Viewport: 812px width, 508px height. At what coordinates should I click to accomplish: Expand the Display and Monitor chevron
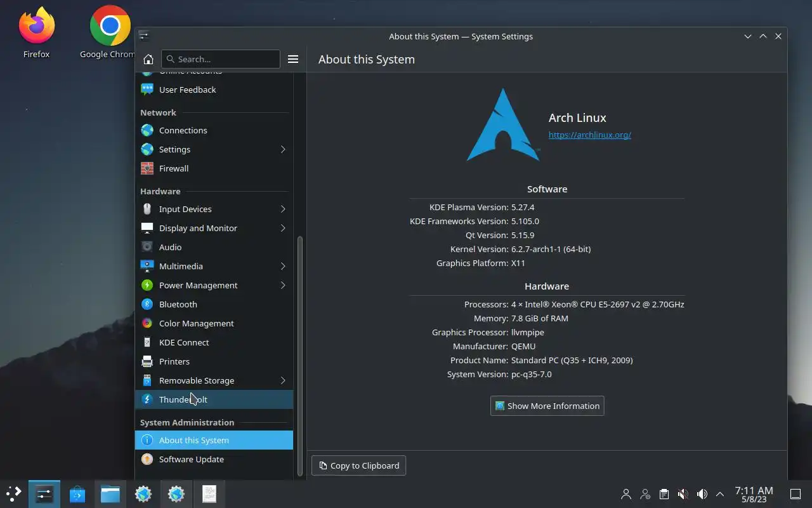point(283,228)
